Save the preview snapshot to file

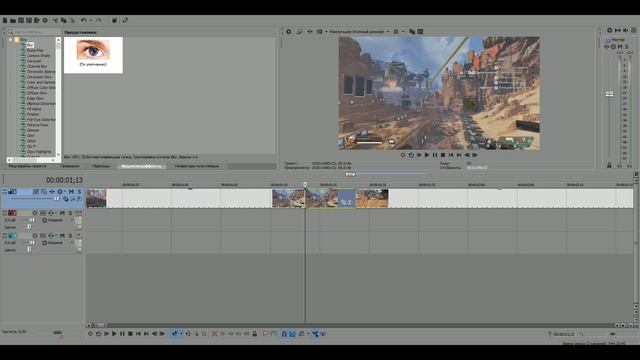[x=420, y=31]
